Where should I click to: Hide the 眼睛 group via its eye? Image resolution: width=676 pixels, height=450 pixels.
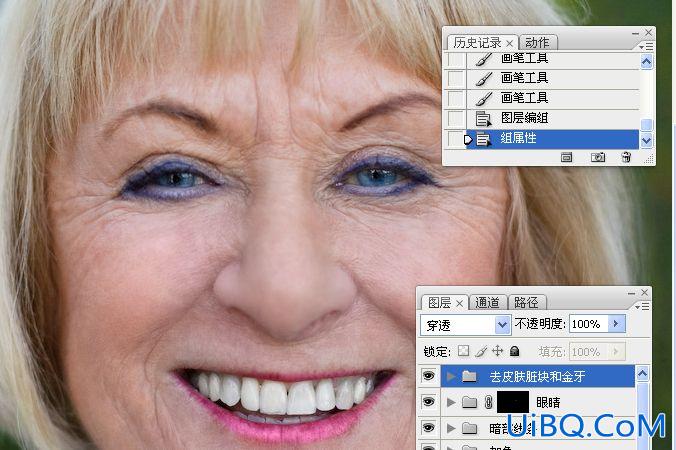click(428, 402)
